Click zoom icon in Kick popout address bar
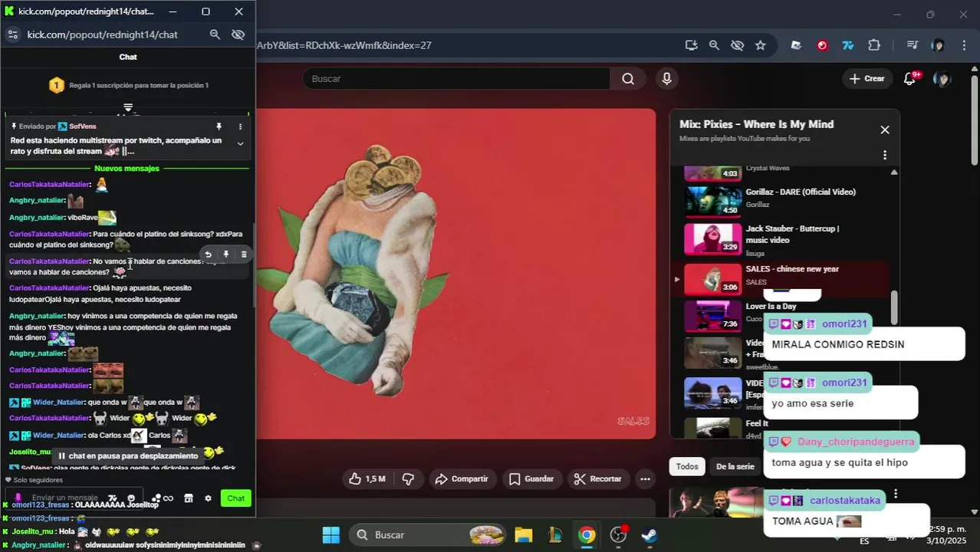980x552 pixels. point(215,34)
